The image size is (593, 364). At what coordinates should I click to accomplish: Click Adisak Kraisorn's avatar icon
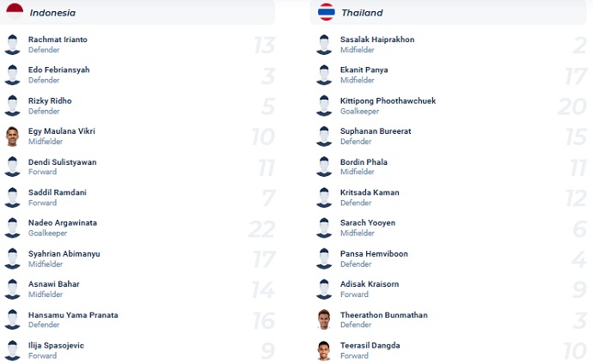324,289
